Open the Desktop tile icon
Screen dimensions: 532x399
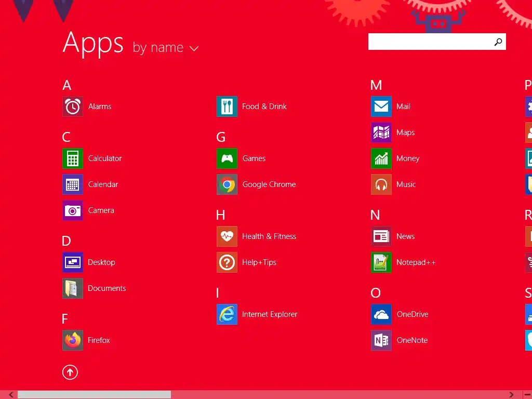coord(73,262)
